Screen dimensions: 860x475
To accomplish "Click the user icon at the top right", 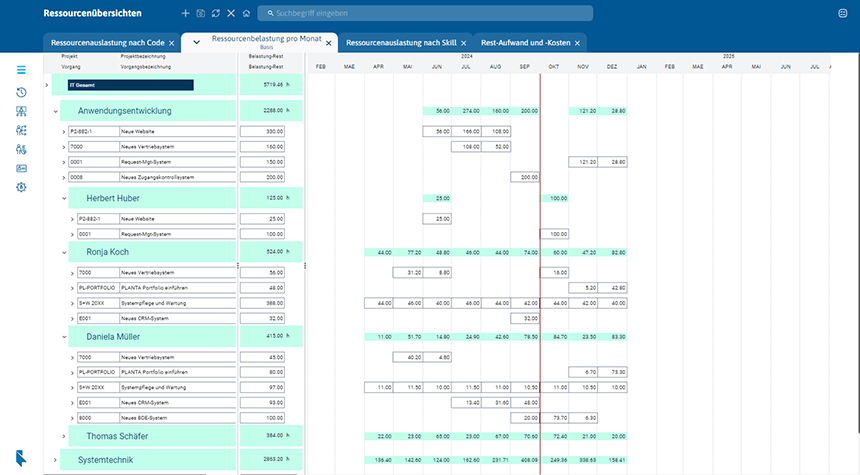I will click(842, 14).
